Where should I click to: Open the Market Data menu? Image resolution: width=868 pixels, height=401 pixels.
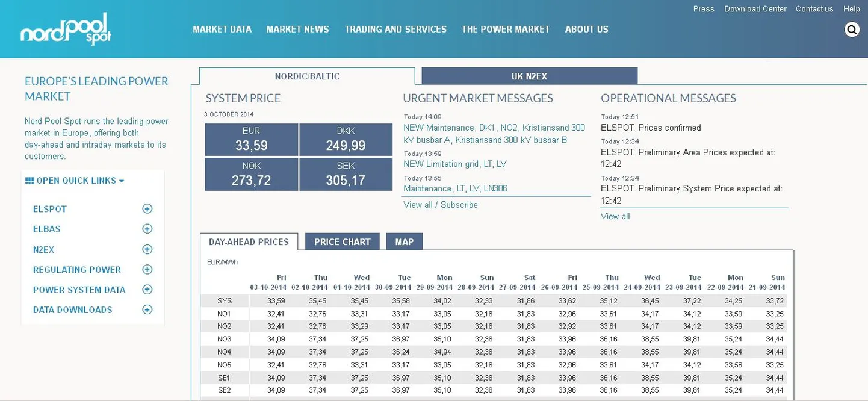pyautogui.click(x=222, y=29)
